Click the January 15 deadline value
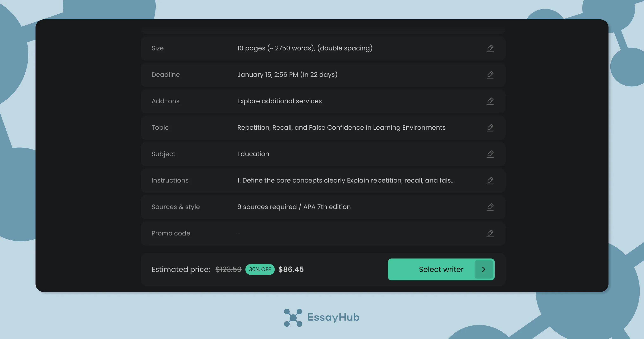This screenshot has width=644, height=339. [x=287, y=75]
